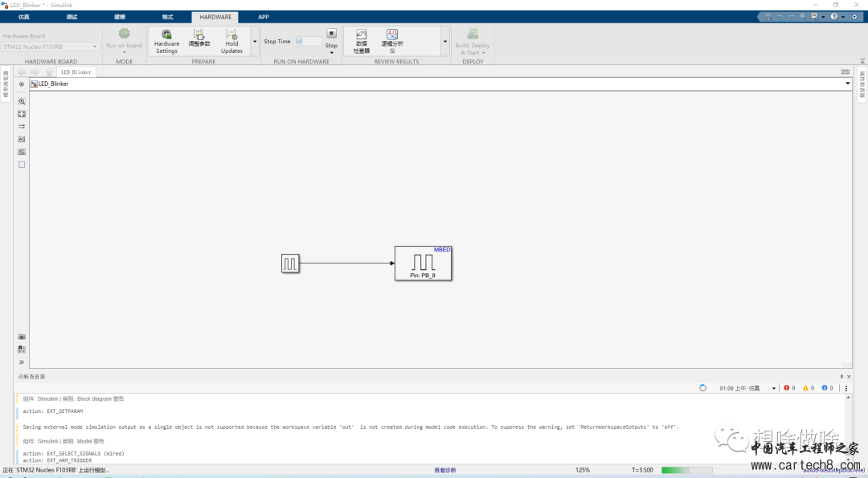This screenshot has width=868, height=478.
Task: Click the help question mark icon
Action: 833,17
